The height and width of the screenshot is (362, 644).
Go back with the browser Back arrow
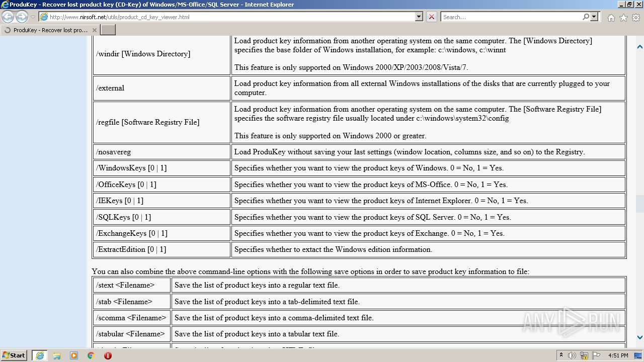(x=8, y=17)
